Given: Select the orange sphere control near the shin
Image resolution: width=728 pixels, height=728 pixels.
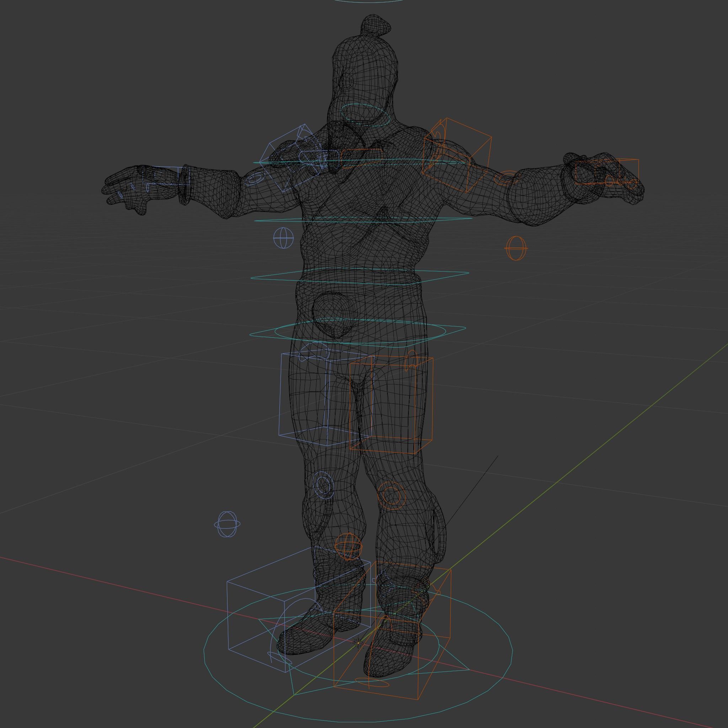Looking at the screenshot, I should [x=349, y=546].
